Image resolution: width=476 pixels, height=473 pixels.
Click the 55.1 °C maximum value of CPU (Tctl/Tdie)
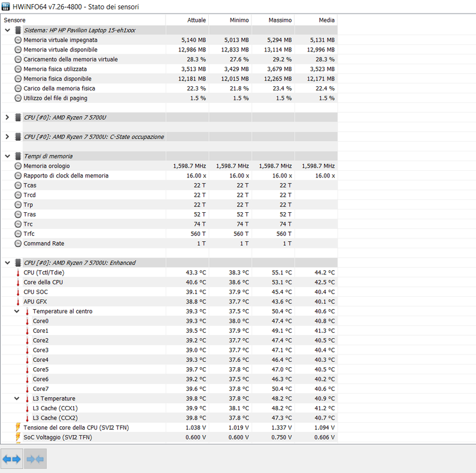pos(281,273)
